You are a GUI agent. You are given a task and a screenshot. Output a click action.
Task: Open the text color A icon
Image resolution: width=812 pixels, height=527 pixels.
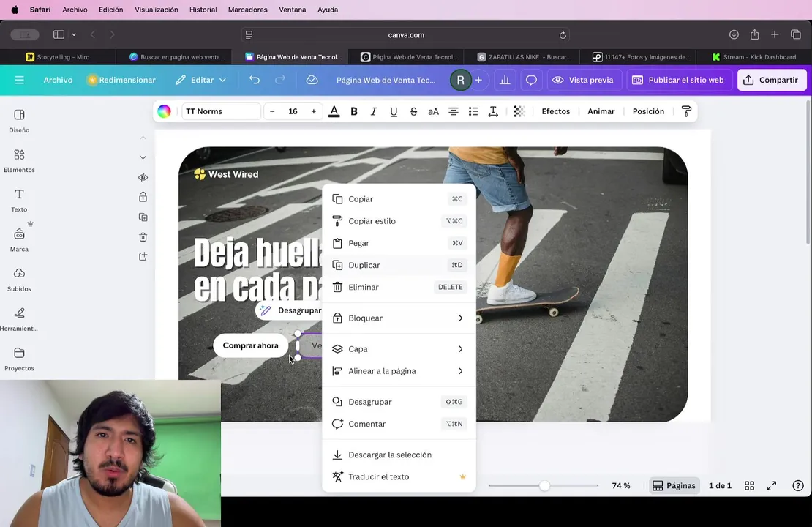(334, 111)
